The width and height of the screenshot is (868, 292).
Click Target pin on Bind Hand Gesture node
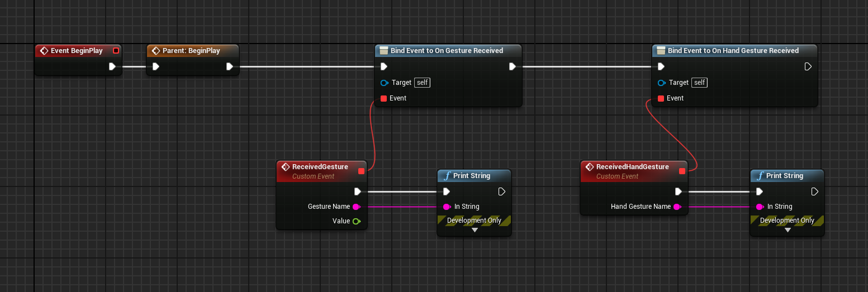coord(662,83)
